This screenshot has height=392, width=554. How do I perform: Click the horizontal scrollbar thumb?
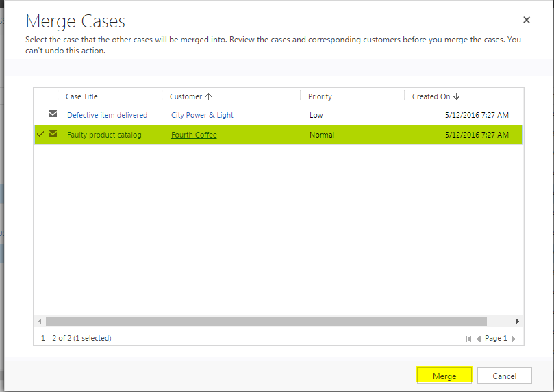(x=266, y=321)
